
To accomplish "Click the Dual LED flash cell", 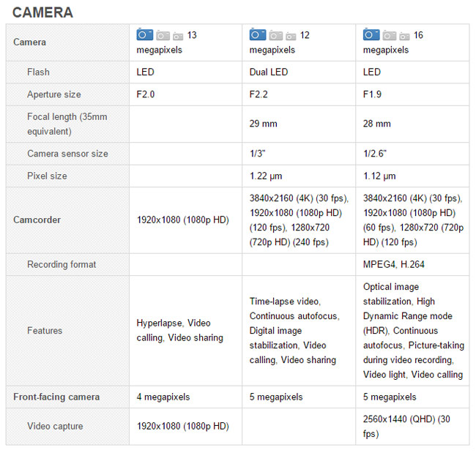I will (x=269, y=72).
